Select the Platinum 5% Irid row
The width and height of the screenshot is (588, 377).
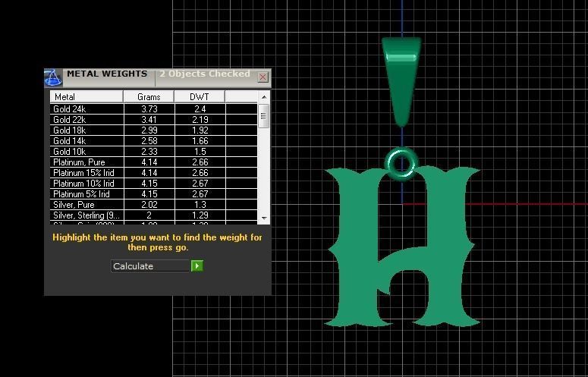[x=154, y=193]
